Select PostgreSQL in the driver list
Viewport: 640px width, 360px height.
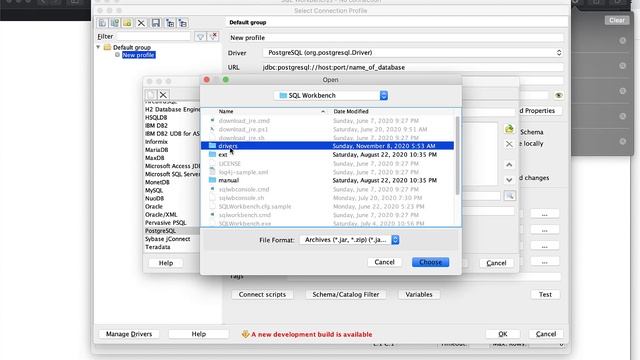pos(160,231)
